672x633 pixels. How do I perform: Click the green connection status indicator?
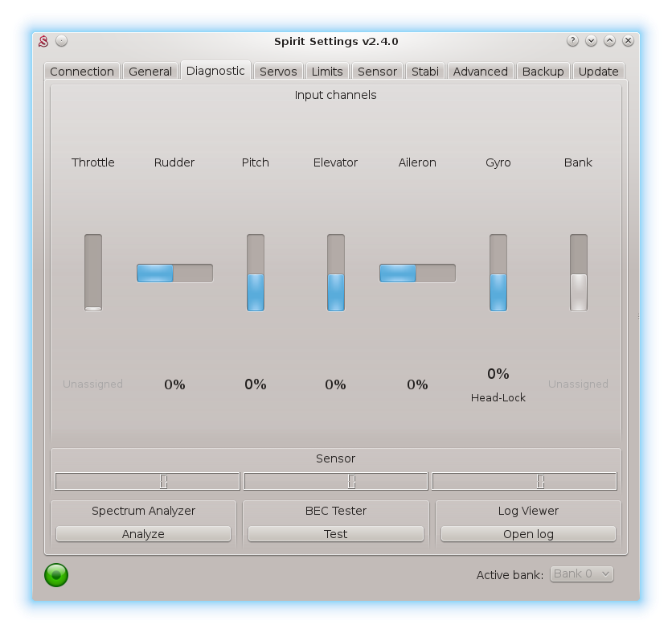pos(56,575)
